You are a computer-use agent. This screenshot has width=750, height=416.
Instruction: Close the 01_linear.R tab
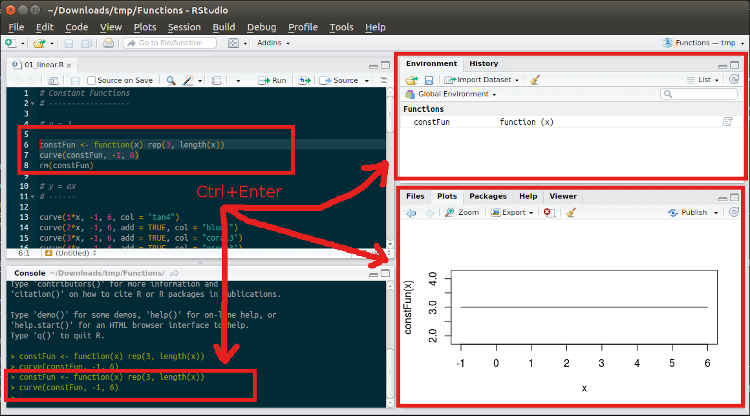coord(69,66)
